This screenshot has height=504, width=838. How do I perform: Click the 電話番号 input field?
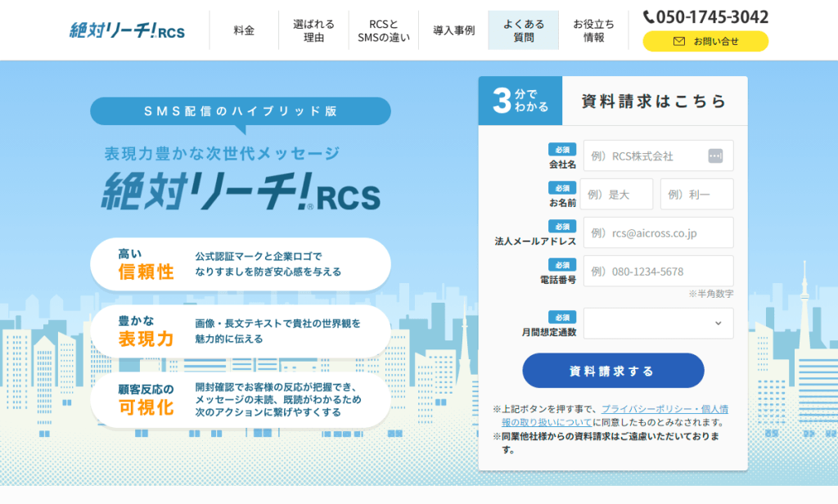[x=658, y=271]
